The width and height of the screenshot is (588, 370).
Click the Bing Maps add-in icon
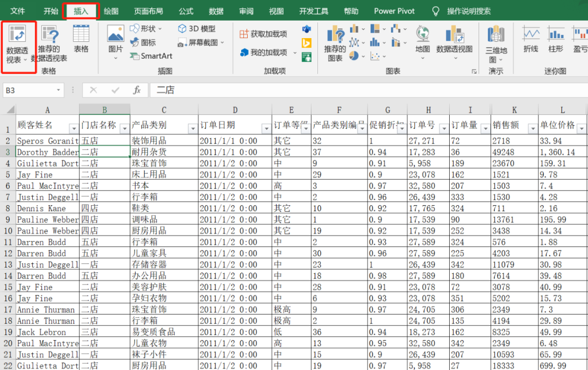coord(307,43)
